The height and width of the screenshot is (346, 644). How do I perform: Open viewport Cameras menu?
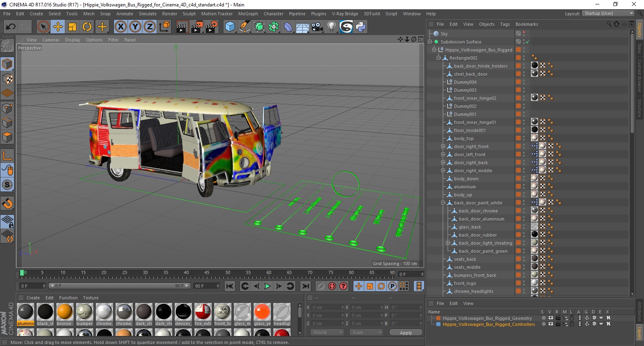pyautogui.click(x=51, y=40)
